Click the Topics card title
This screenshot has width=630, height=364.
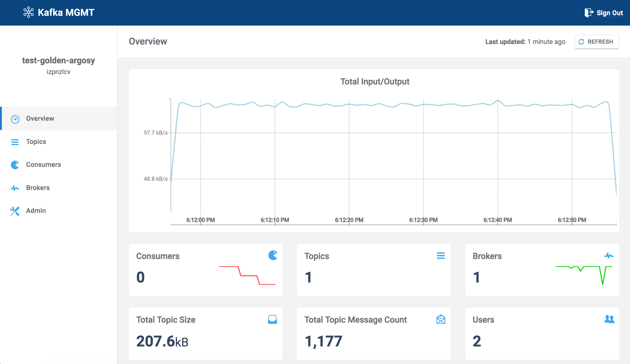pos(317,256)
